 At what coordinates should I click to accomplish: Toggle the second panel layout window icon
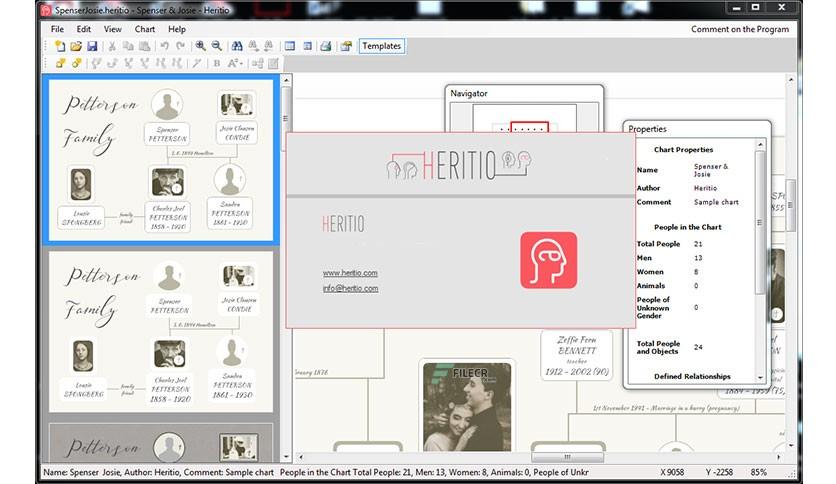(x=307, y=46)
